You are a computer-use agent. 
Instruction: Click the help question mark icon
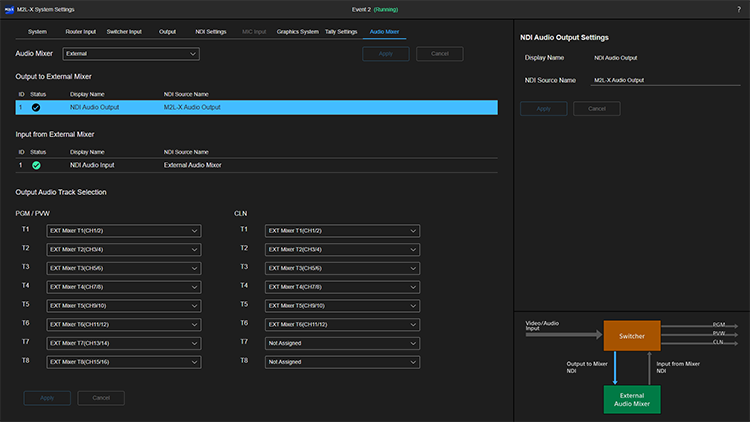(738, 8)
